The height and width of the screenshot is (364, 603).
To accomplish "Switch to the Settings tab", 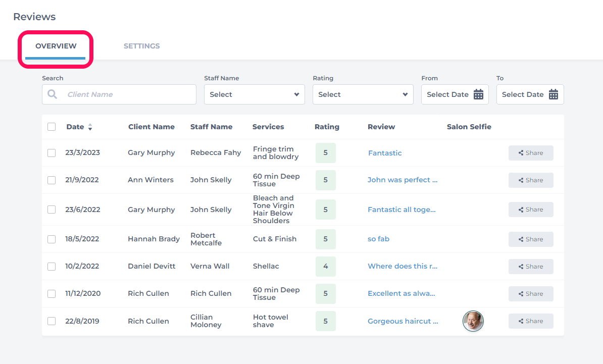I will pos(141,46).
